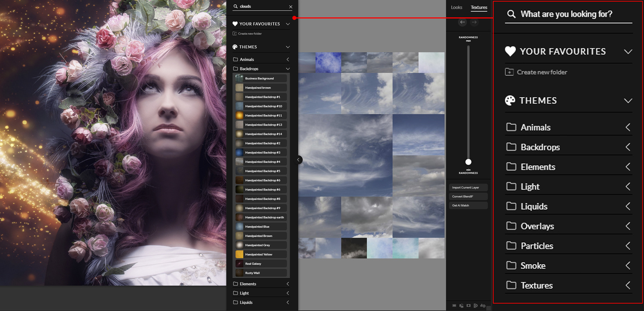Screen dimensions: 644x311
Task: Click the Get AI Match button
Action: pyautogui.click(x=468, y=206)
